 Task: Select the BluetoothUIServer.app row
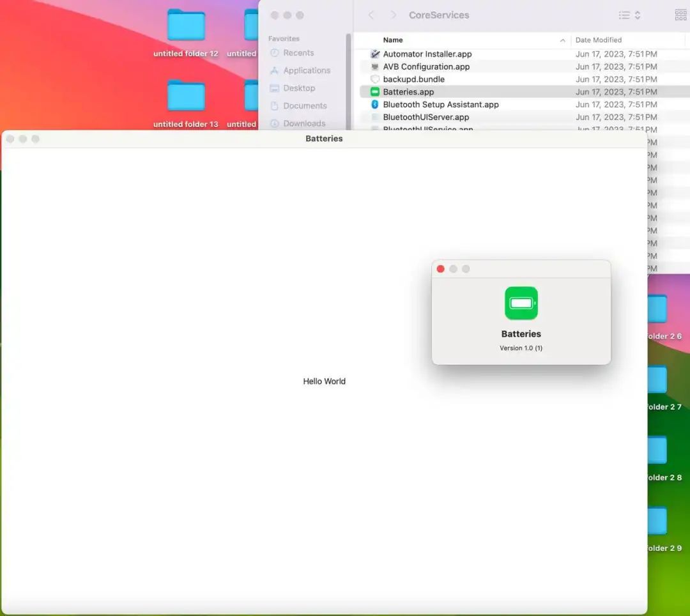[425, 117]
